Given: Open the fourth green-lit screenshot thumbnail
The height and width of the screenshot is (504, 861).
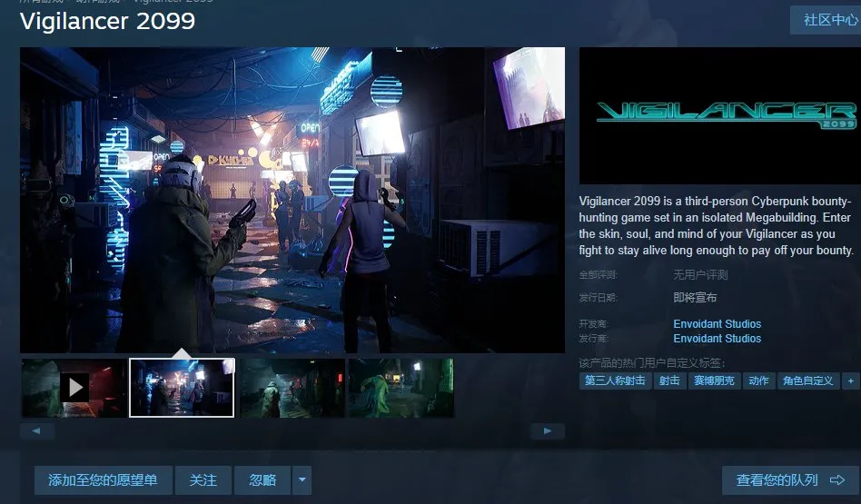Looking at the screenshot, I should pos(401,388).
